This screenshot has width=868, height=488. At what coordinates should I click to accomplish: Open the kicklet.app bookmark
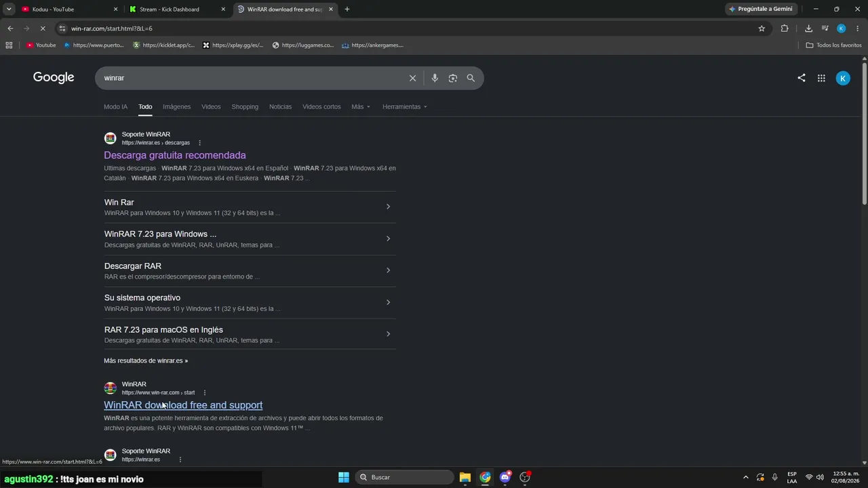click(x=164, y=45)
